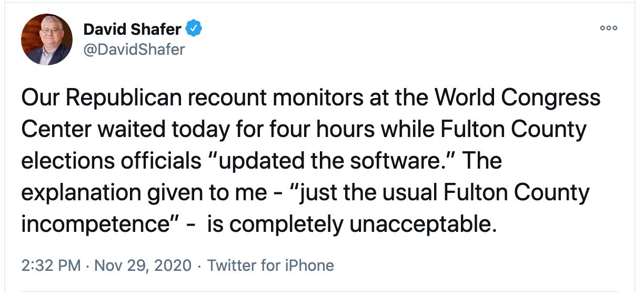Open the three-dot more options menu
Viewport: 644px width, 293px height.
click(609, 28)
